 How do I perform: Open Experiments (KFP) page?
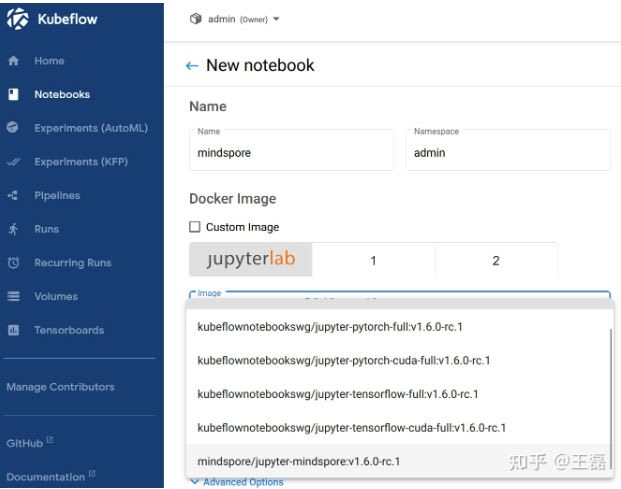coord(81,162)
